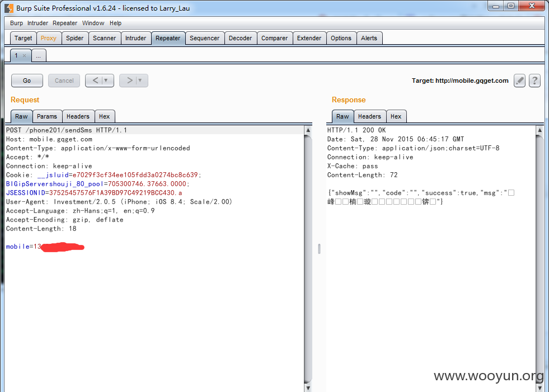Open the Burp menu
This screenshot has height=392, width=549.
pyautogui.click(x=16, y=23)
